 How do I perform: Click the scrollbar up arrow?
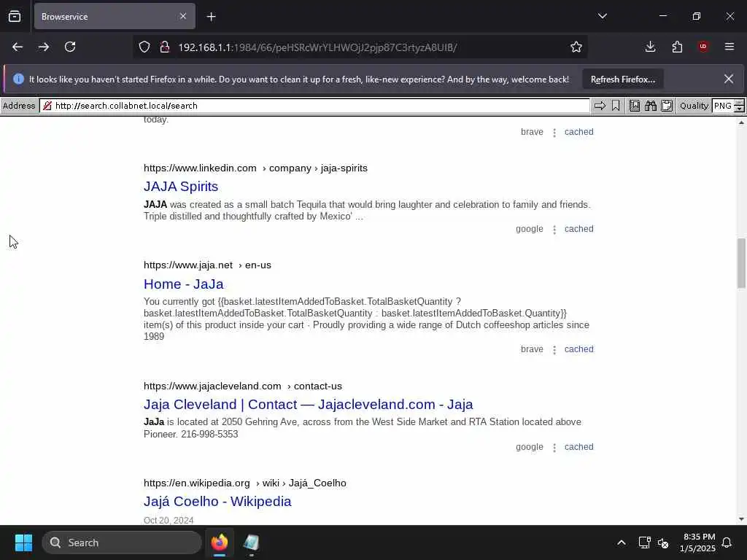[x=741, y=122]
